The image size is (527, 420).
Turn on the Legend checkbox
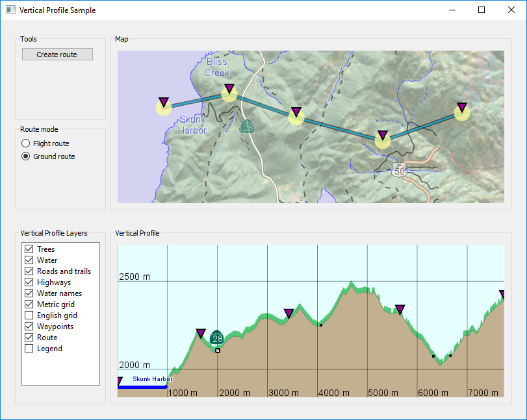click(x=29, y=349)
